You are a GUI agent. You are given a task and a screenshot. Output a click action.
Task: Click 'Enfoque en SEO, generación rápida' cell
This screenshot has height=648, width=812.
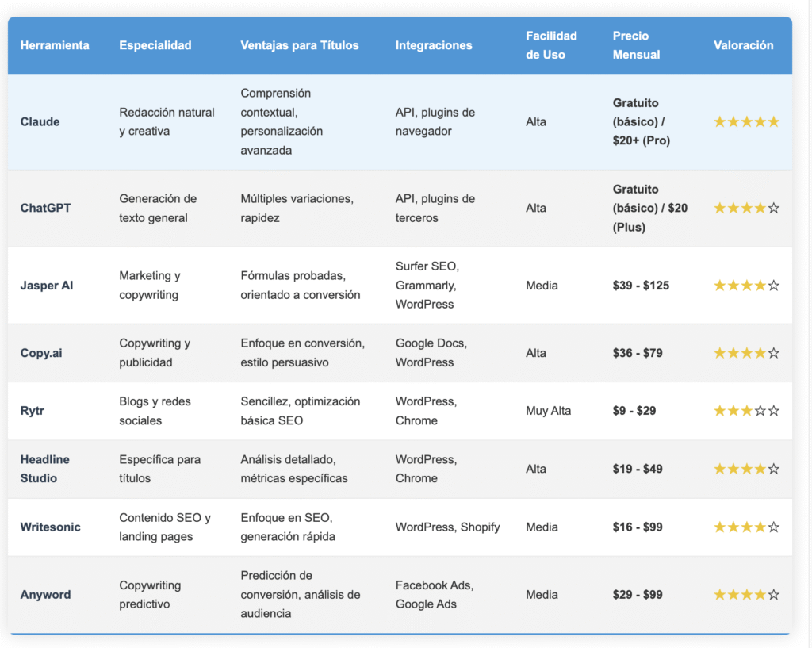288,527
